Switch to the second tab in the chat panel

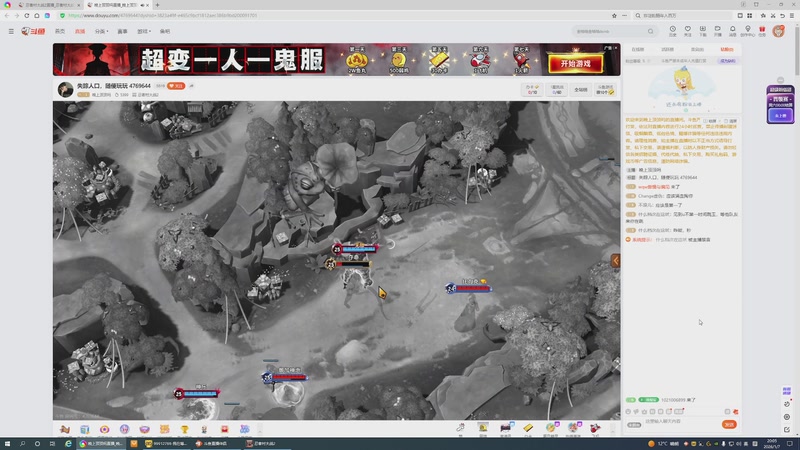point(667,49)
